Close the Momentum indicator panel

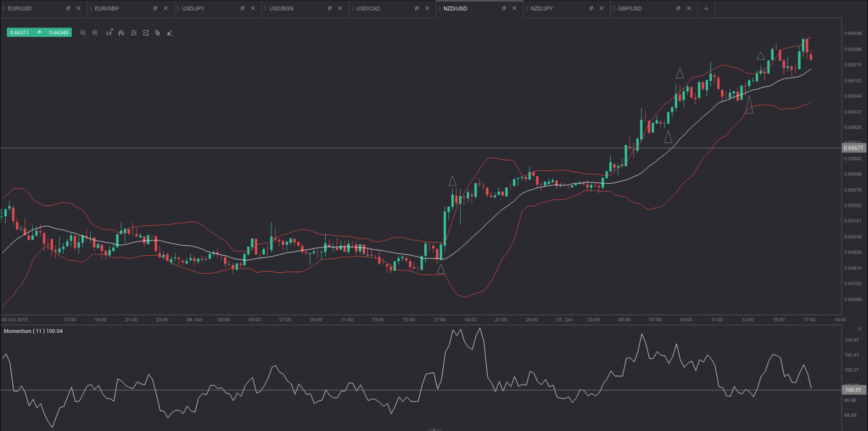coord(859,329)
